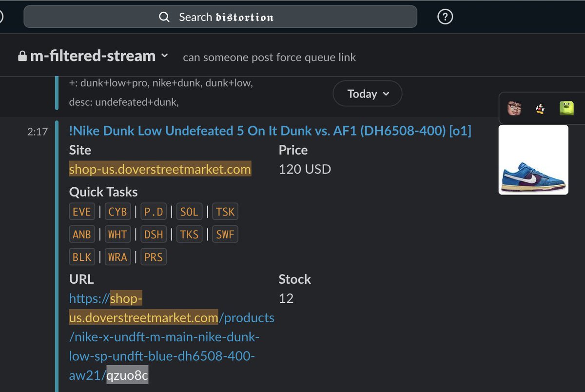Screen dimensions: 585x392
Task: Launch the SOL quick task
Action: 189,212
